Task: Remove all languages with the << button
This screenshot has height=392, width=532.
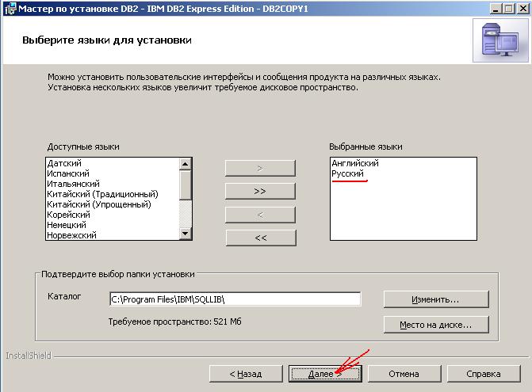Action: tap(261, 238)
